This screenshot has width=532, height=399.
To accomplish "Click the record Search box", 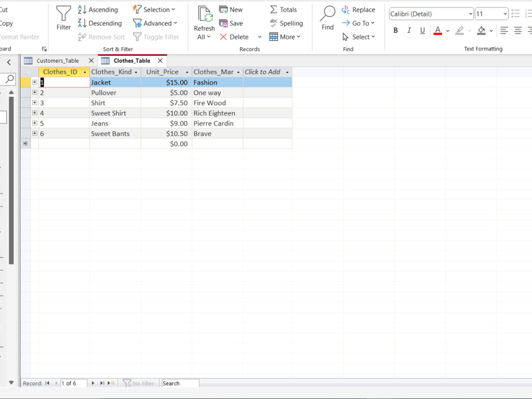I will click(180, 383).
